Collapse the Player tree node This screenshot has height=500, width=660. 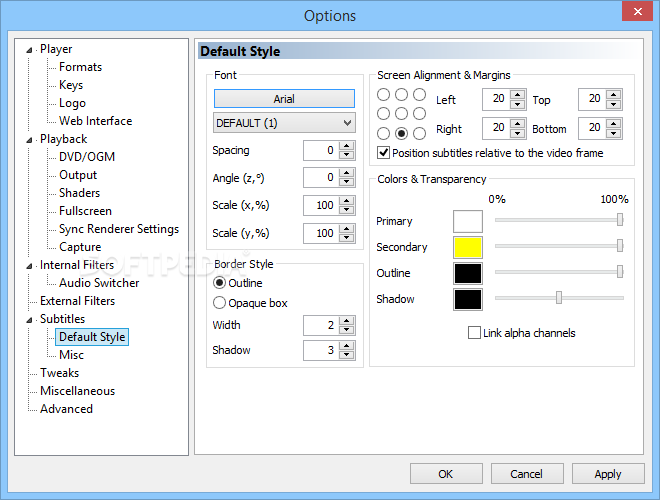29,50
